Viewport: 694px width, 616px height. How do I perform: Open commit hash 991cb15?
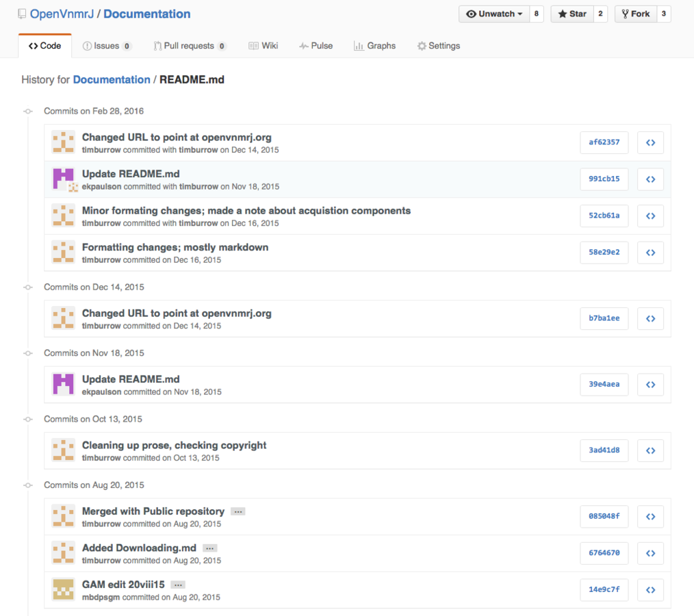tap(604, 179)
